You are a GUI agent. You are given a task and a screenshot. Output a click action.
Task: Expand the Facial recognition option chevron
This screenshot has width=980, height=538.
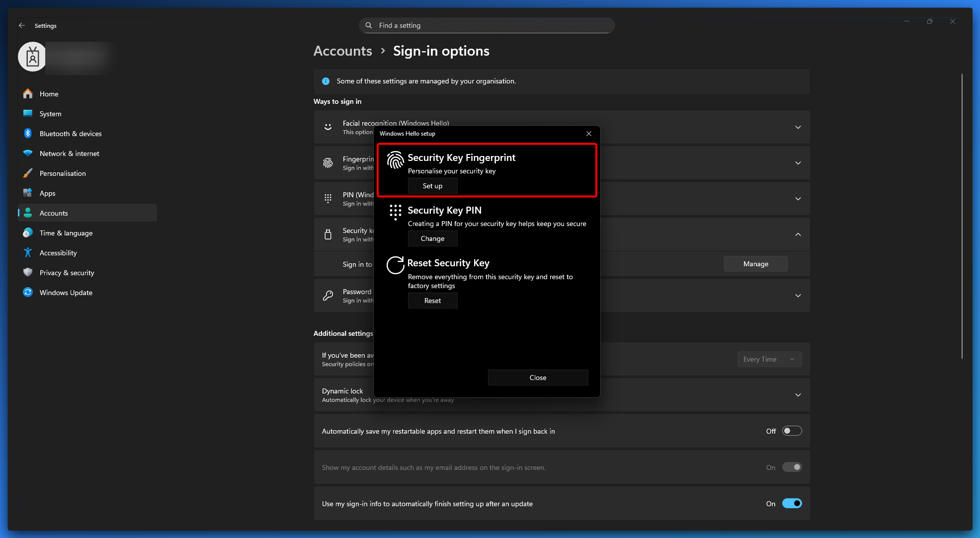(x=798, y=127)
